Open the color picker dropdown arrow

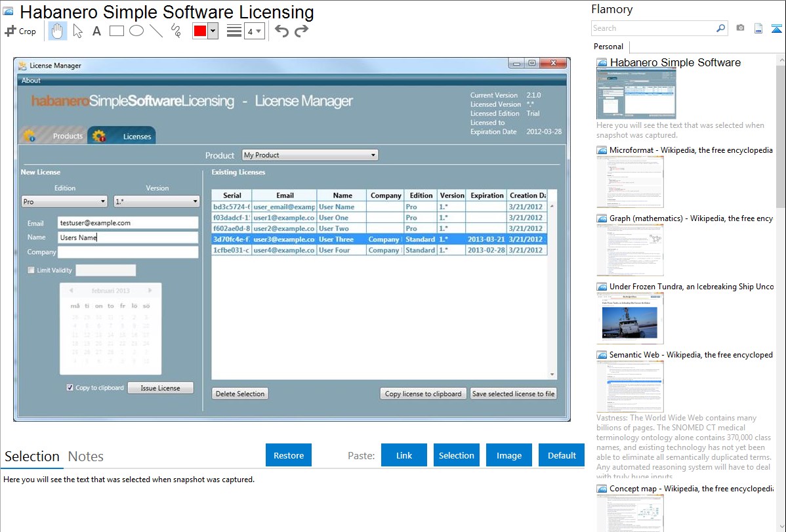(x=213, y=31)
